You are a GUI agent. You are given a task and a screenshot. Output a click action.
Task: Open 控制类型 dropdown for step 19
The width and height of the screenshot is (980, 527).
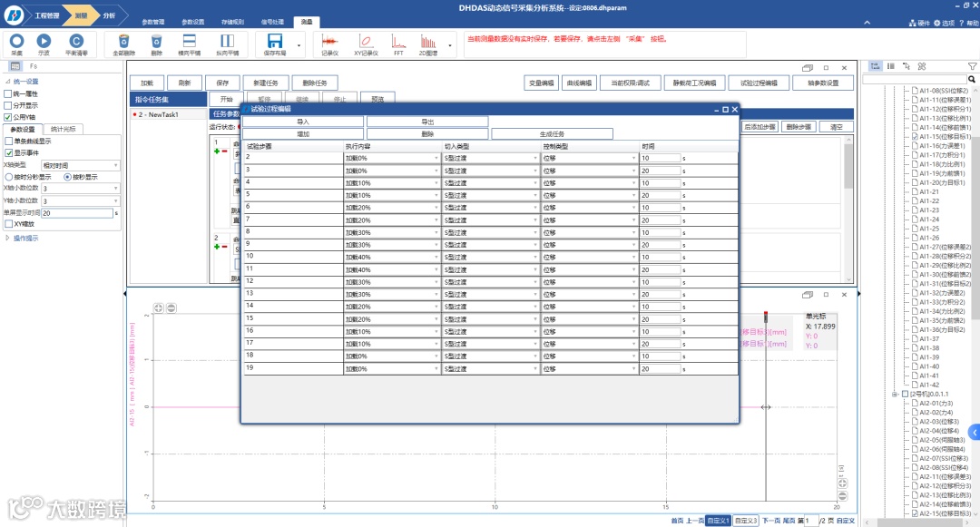coord(590,368)
